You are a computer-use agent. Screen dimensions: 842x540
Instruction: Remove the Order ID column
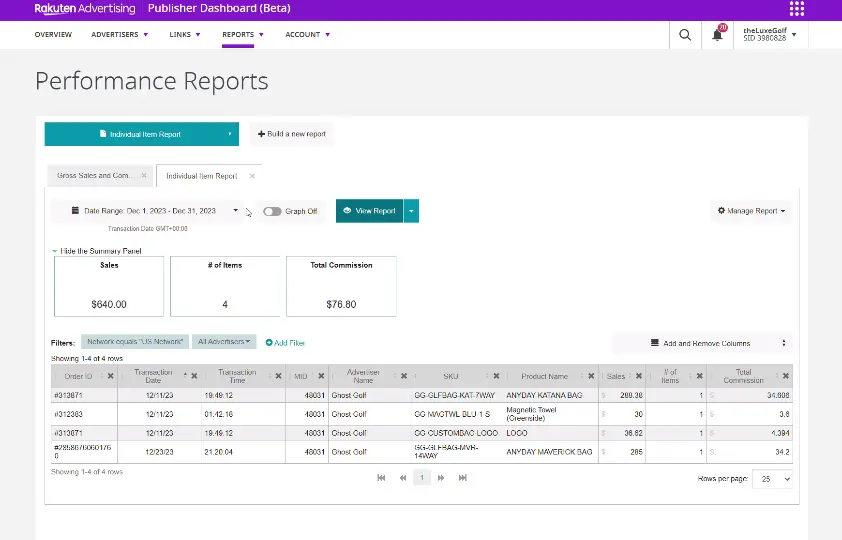pos(111,376)
